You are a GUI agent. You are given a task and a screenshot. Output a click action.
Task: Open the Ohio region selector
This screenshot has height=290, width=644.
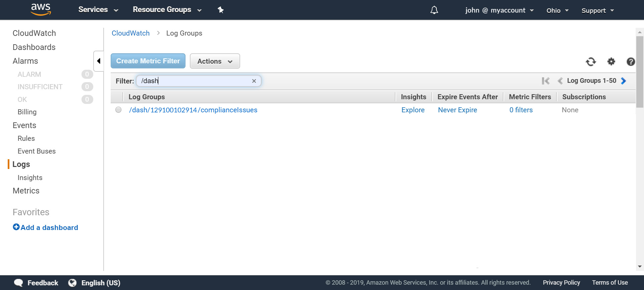pyautogui.click(x=557, y=10)
